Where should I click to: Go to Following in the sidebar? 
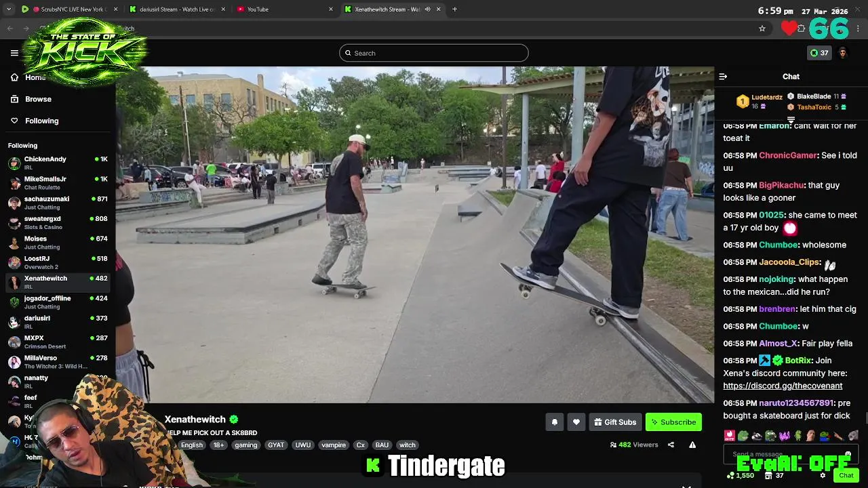pyautogui.click(x=41, y=121)
